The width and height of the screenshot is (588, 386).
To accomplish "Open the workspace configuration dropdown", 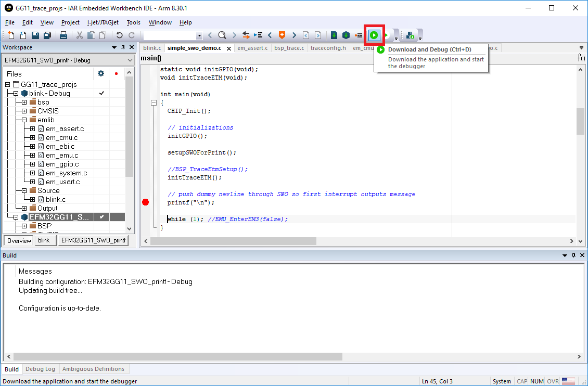I will coord(130,60).
